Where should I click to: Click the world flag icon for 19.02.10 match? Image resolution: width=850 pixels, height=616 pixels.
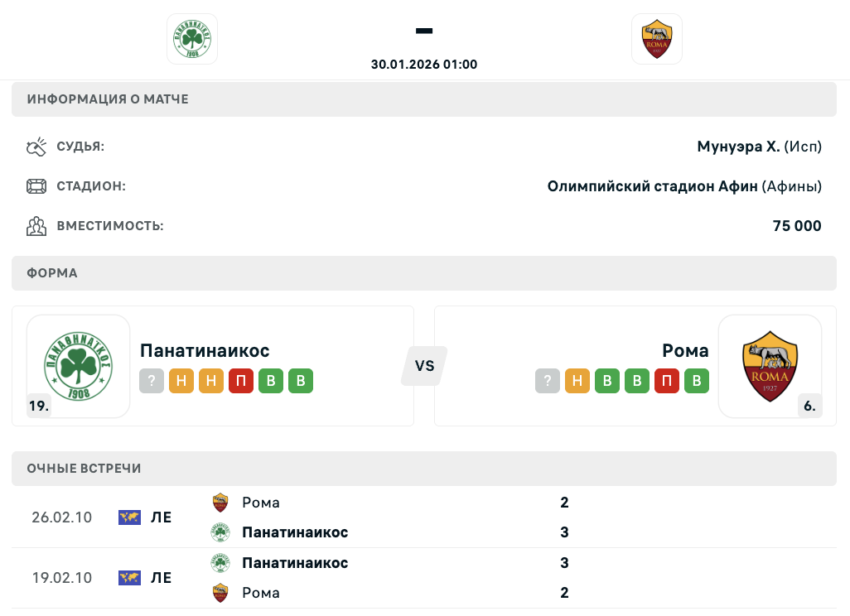128,578
